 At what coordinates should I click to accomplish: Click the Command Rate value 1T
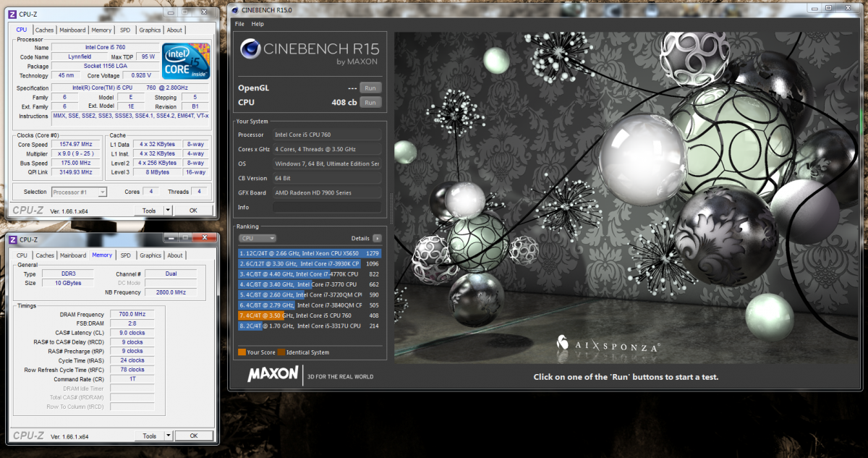132,378
